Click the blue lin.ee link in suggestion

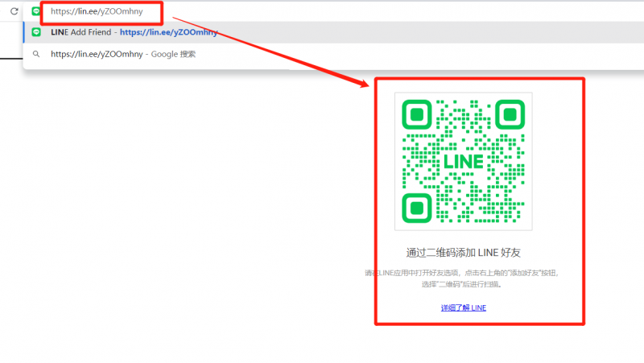click(168, 32)
